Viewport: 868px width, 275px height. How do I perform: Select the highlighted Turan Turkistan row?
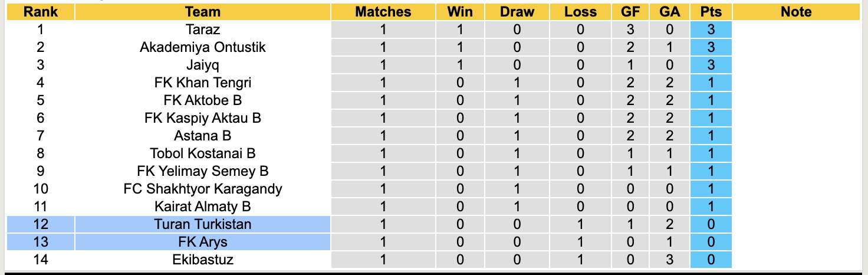(202, 224)
